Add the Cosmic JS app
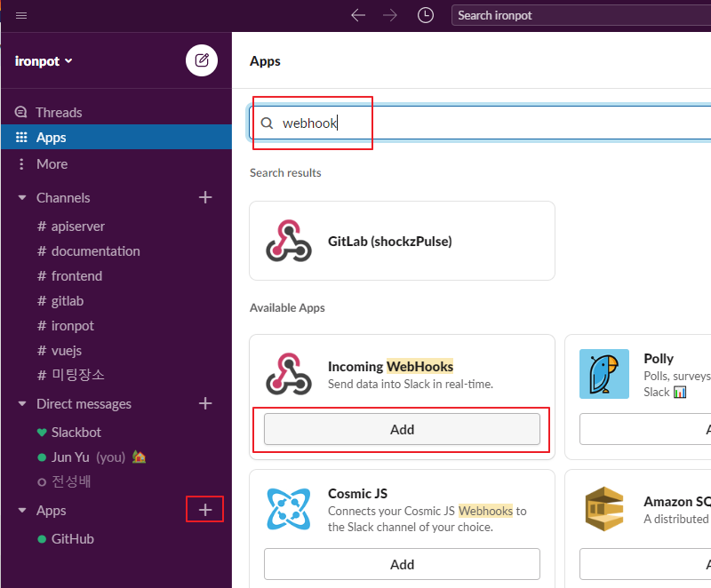 point(402,564)
